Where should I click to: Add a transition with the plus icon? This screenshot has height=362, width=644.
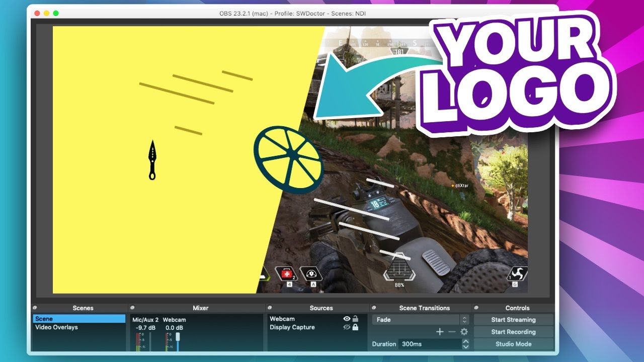440,332
